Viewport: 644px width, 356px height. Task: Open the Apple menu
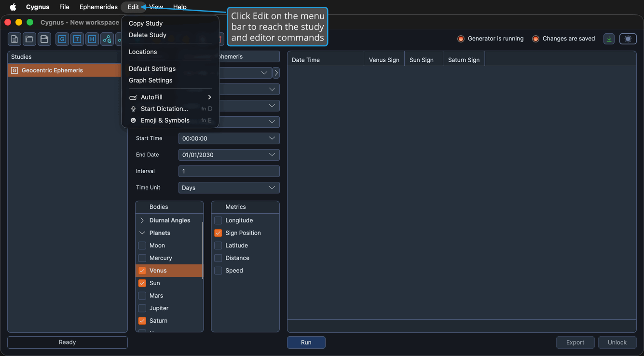[13, 7]
